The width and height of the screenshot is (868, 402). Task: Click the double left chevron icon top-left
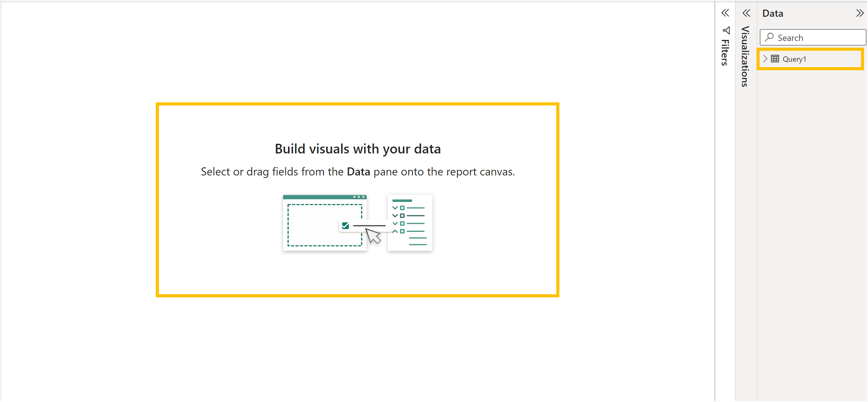(x=725, y=12)
